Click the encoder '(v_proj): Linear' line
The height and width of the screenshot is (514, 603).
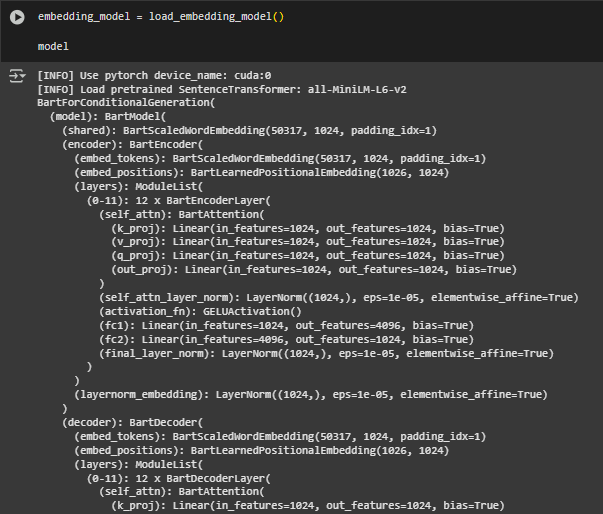point(308,242)
